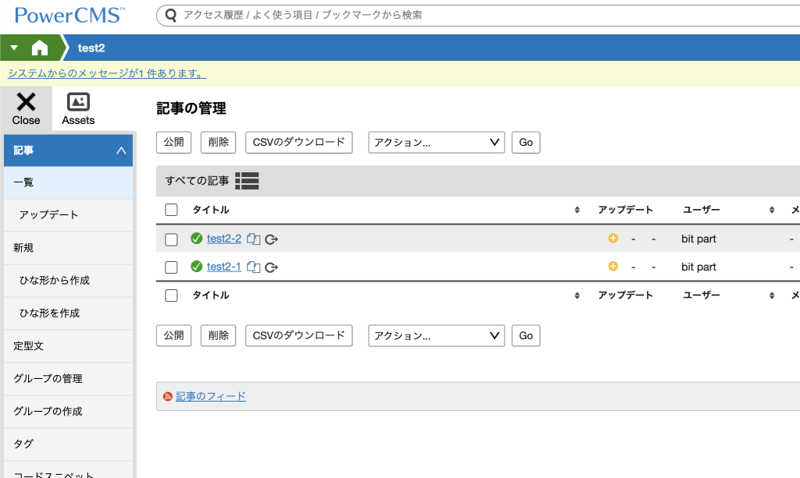Image resolution: width=800 pixels, height=478 pixels.
Task: Click the PowerCMS logo
Action: pyautogui.click(x=69, y=15)
